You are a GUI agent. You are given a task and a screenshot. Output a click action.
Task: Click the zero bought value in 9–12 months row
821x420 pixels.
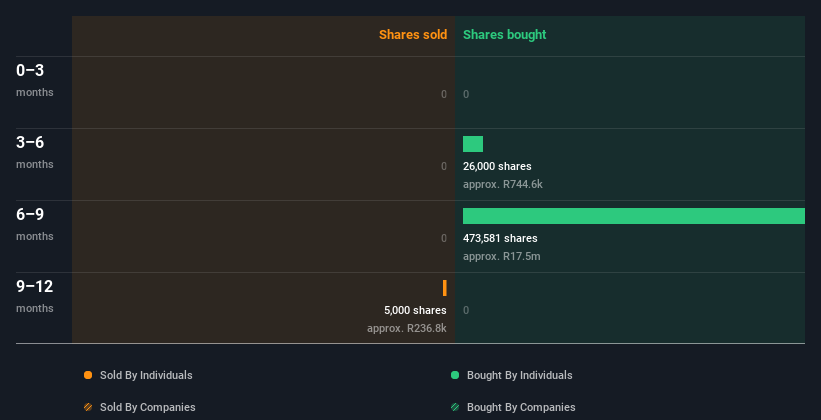[x=466, y=310]
